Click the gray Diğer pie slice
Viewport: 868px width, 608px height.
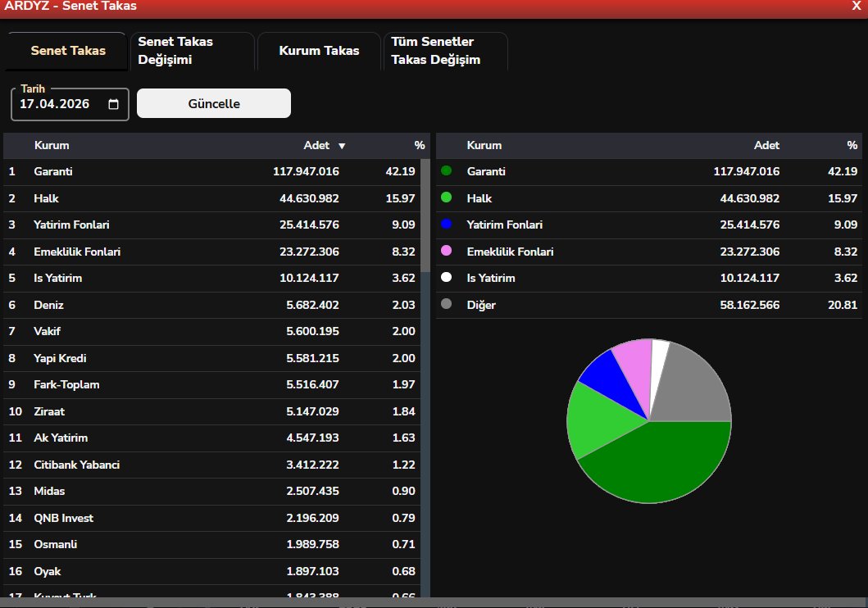692,388
